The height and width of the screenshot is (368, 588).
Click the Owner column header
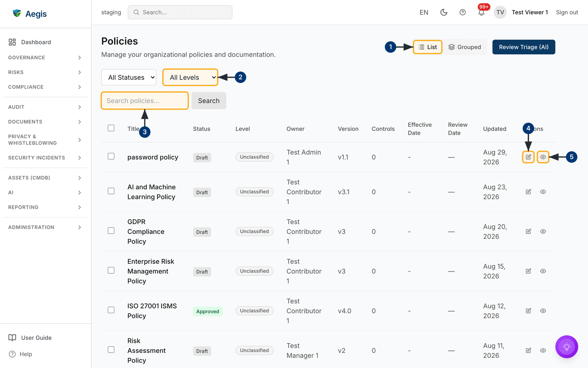pyautogui.click(x=296, y=129)
